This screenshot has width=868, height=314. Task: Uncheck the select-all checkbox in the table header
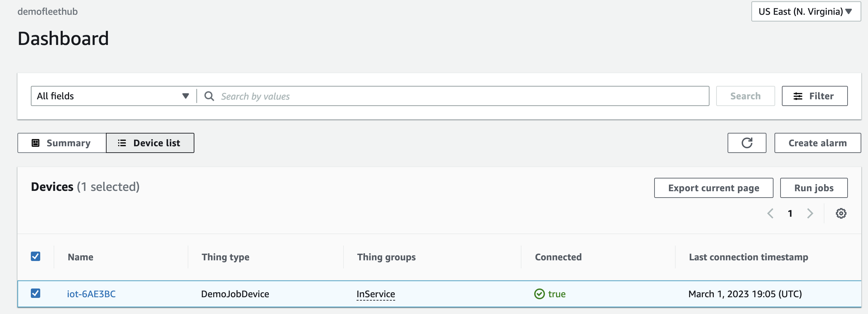36,256
